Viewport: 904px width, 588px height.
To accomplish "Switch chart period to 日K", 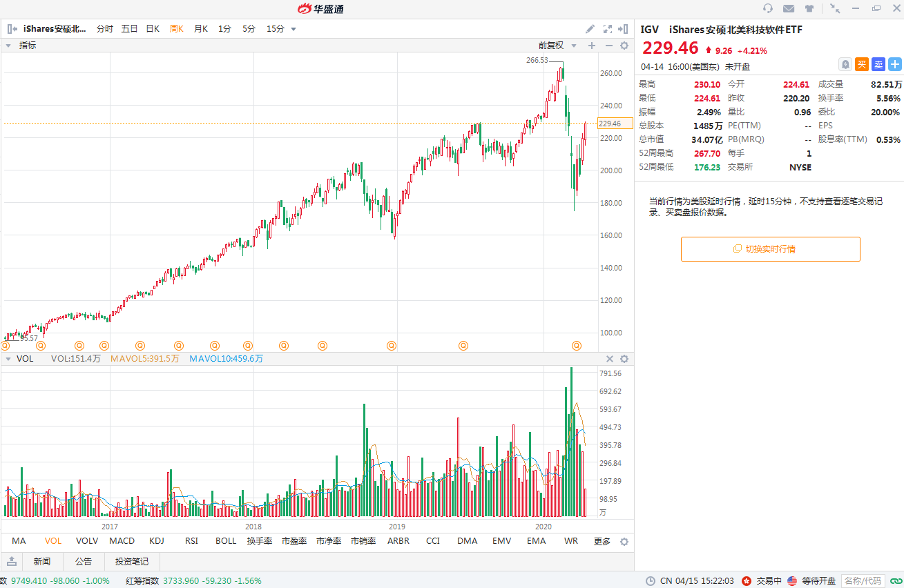I will pyautogui.click(x=153, y=29).
